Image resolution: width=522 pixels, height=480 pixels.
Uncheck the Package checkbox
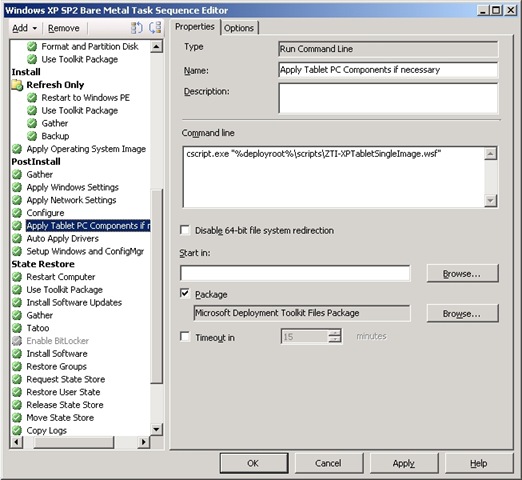[185, 294]
